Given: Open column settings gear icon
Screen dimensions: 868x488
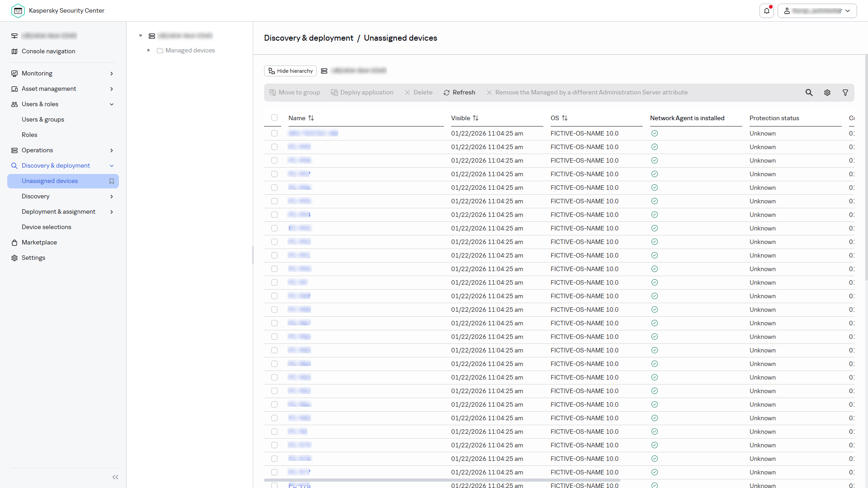Looking at the screenshot, I should coord(827,93).
